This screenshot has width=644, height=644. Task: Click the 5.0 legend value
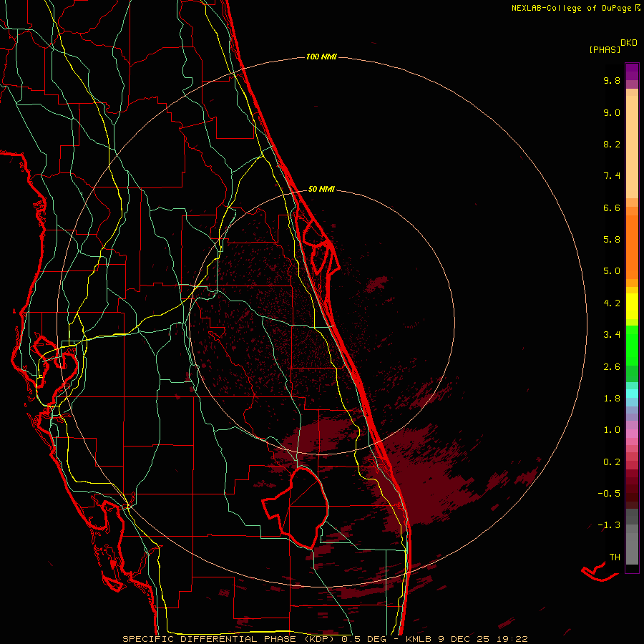[612, 271]
